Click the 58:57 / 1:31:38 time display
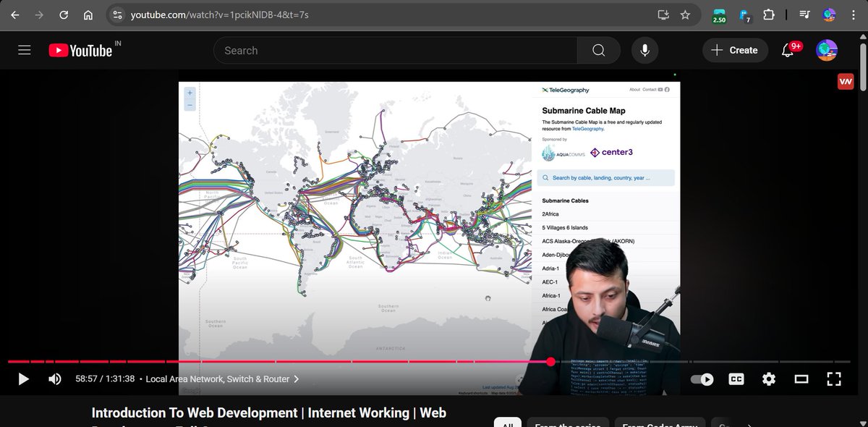The width and height of the screenshot is (868, 427). (x=106, y=379)
